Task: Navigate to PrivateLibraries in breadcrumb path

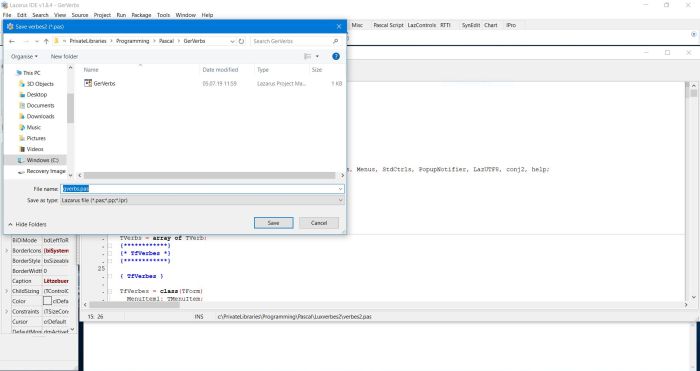Action: [88, 41]
